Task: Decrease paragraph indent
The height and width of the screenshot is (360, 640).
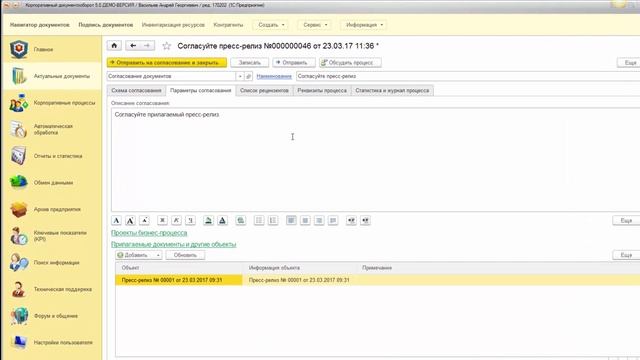Action: tap(351, 220)
